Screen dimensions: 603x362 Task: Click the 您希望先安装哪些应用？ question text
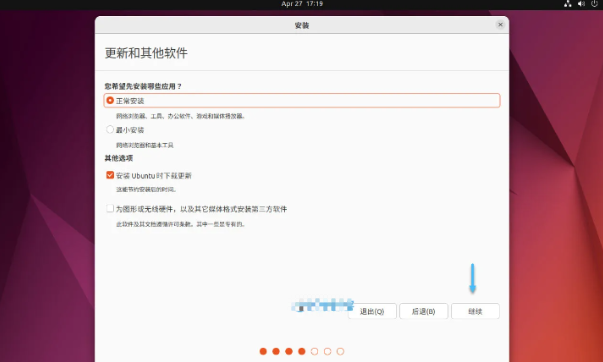(143, 87)
